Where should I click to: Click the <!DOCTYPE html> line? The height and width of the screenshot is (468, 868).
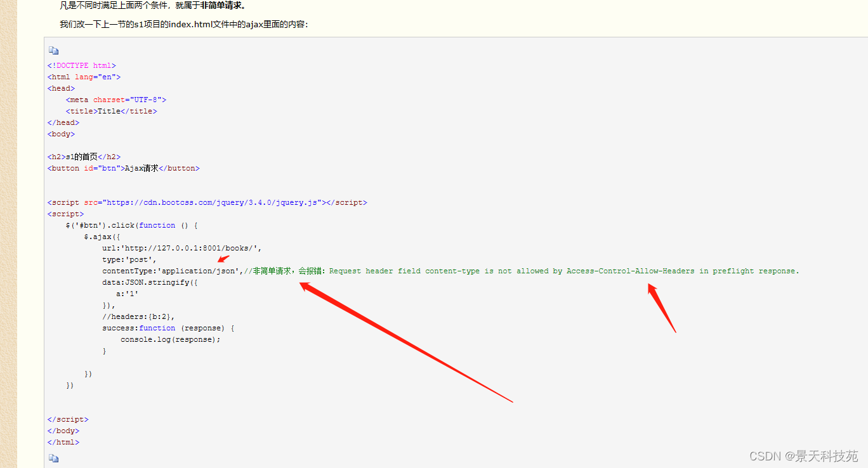point(81,65)
